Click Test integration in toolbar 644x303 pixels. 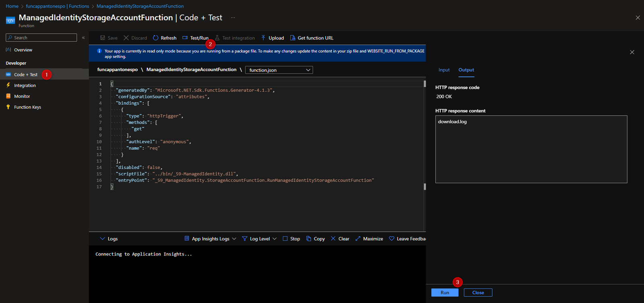point(235,38)
